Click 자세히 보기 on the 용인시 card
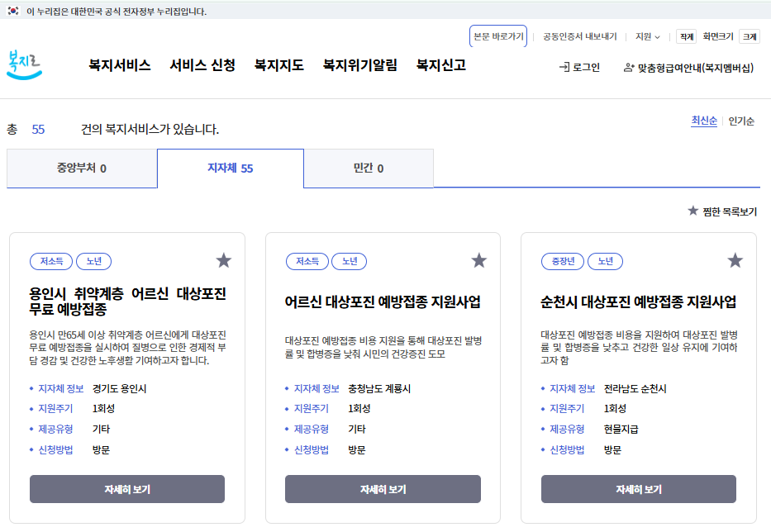 point(126,489)
